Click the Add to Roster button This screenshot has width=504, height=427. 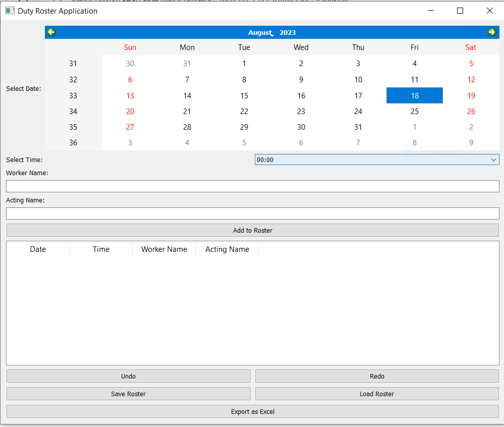click(252, 230)
